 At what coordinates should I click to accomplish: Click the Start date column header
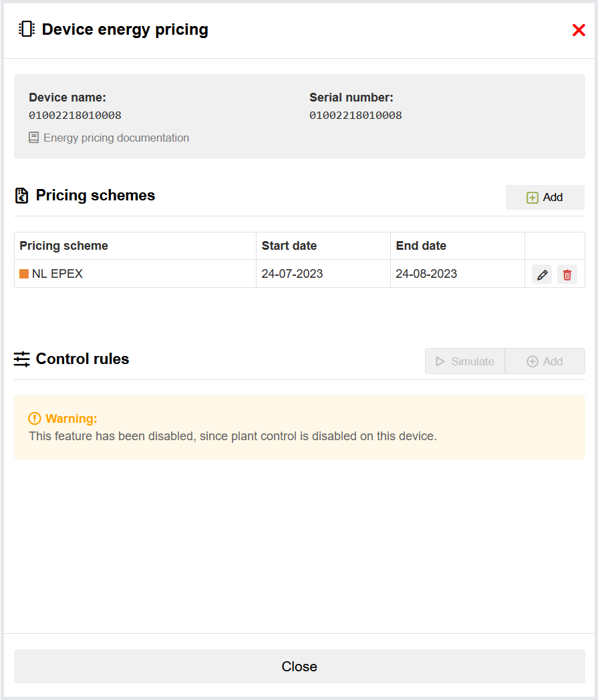289,246
